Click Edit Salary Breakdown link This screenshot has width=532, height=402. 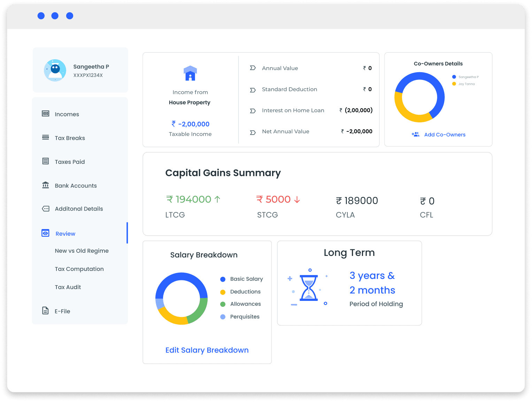coord(207,350)
